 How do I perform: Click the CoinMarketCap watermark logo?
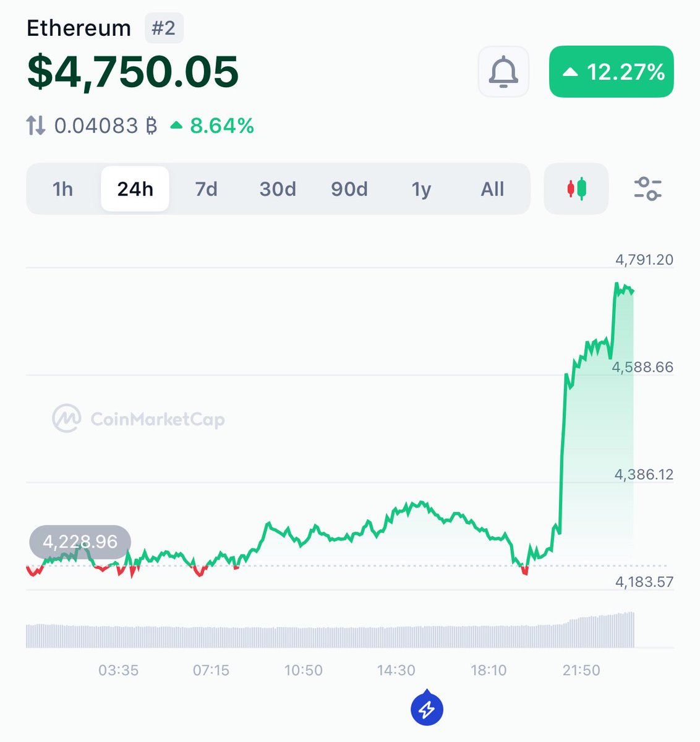tap(139, 419)
